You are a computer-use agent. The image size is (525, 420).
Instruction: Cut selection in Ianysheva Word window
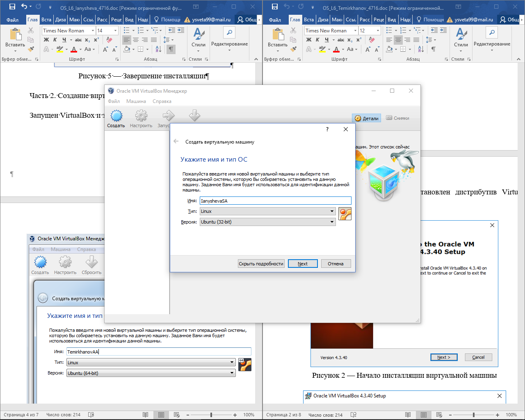(31, 30)
